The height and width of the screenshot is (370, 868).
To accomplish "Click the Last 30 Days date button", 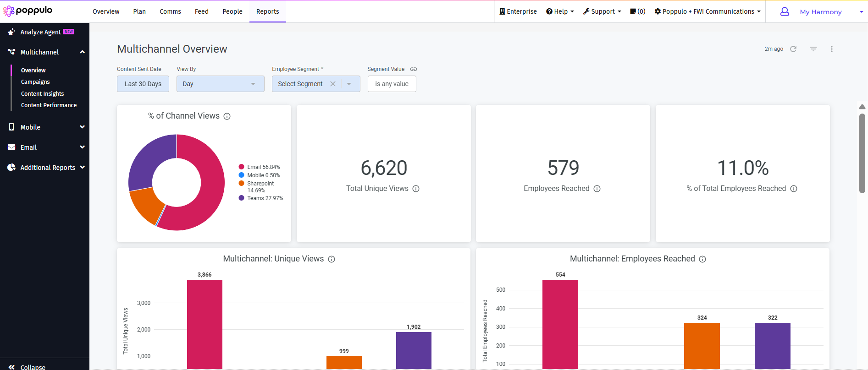I will [x=143, y=84].
